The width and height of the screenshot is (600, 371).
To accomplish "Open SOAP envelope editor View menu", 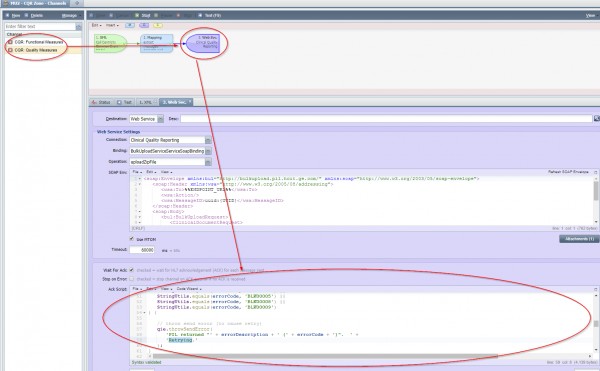I will point(166,172).
